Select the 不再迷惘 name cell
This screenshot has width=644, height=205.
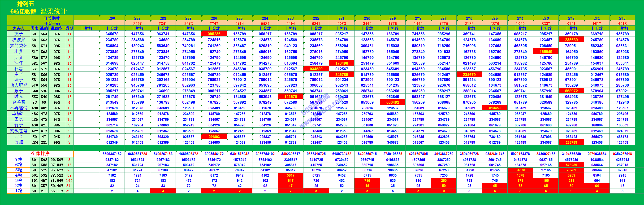[18, 108]
